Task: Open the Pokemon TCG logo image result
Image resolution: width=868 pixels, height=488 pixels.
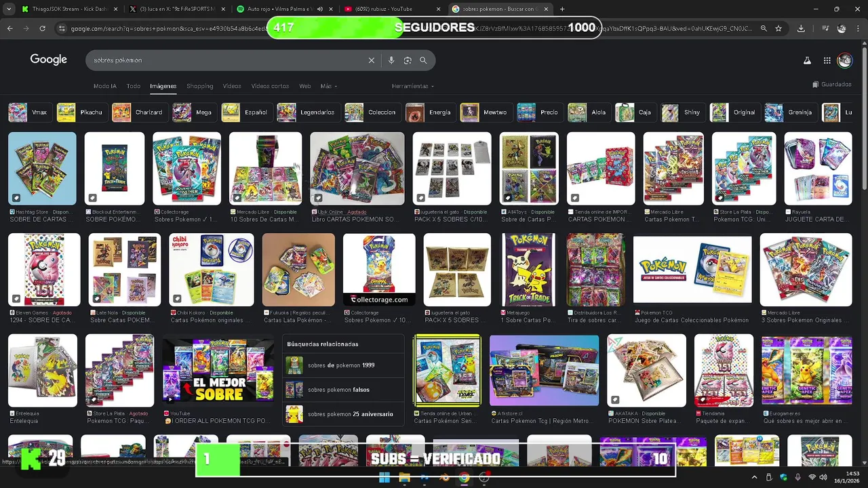Action: [x=692, y=270]
